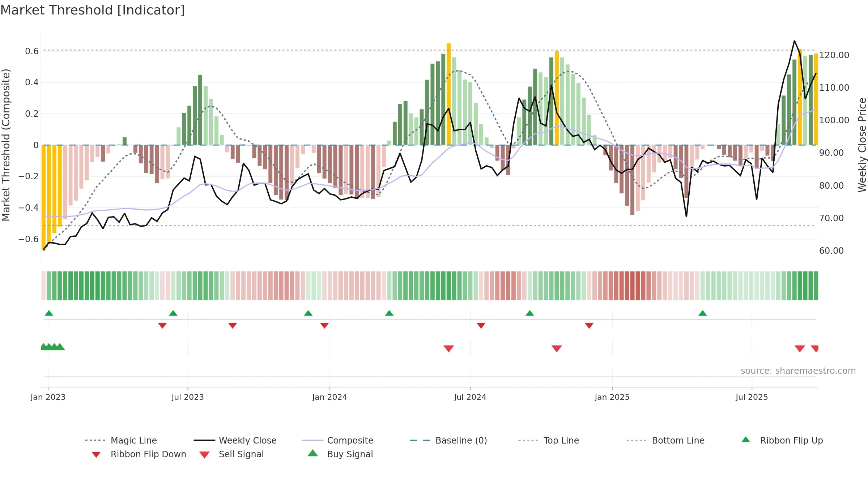The image size is (868, 488).
Task: Click the 80.00 price tick label
Action: click(x=831, y=185)
